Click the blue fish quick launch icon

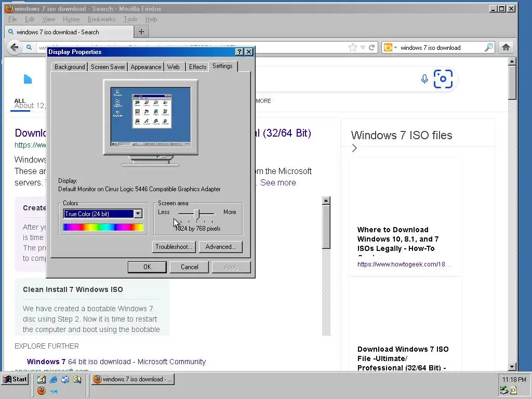pyautogui.click(x=54, y=391)
